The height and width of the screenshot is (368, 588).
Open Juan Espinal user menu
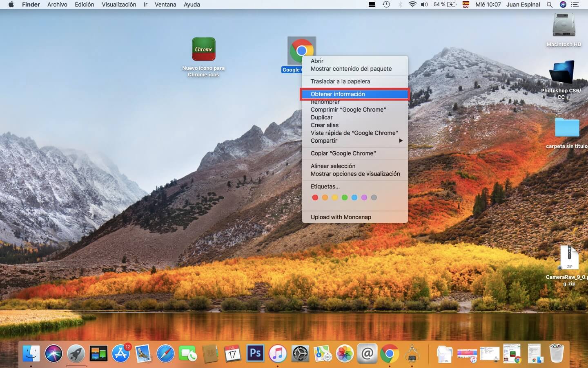(523, 4)
